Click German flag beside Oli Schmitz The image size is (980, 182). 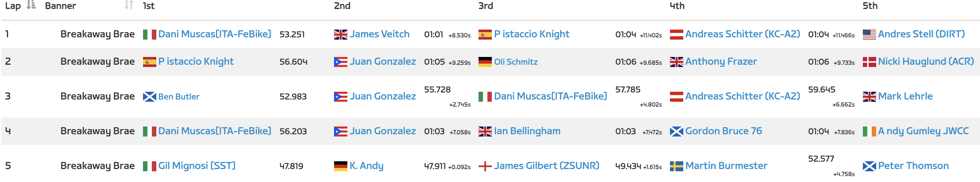(x=485, y=62)
